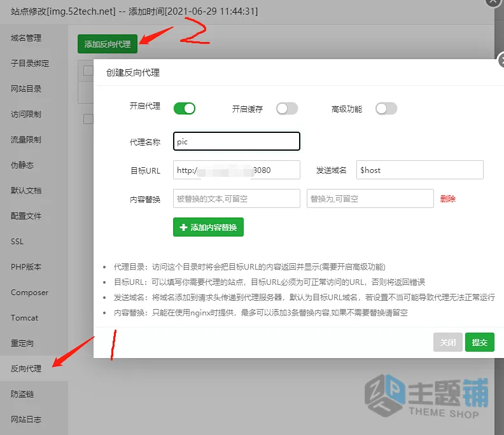Click the plus icon on 添加内容替换
The height and width of the screenshot is (435, 504).
click(183, 227)
